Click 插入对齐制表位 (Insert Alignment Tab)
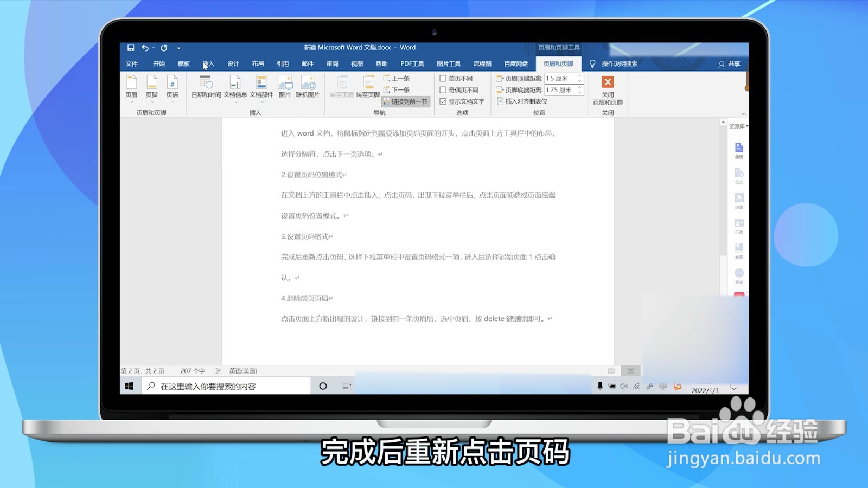The image size is (868, 488). pyautogui.click(x=522, y=101)
